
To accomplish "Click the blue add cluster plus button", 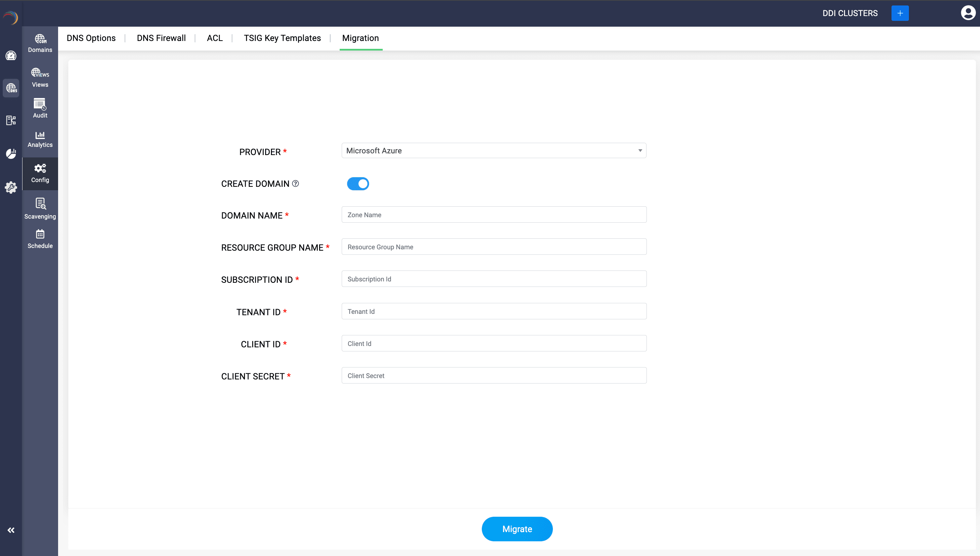I will 900,13.
